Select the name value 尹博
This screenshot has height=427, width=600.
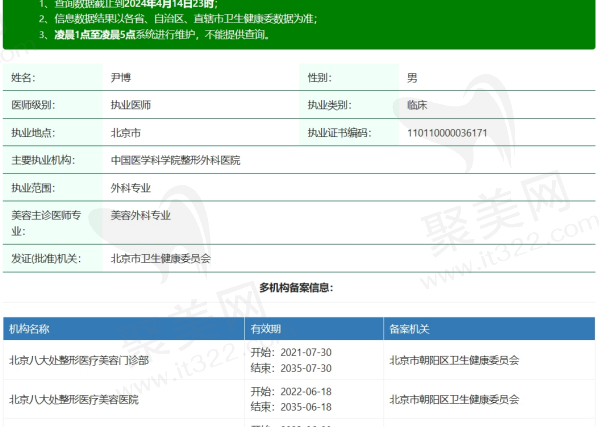pos(121,78)
